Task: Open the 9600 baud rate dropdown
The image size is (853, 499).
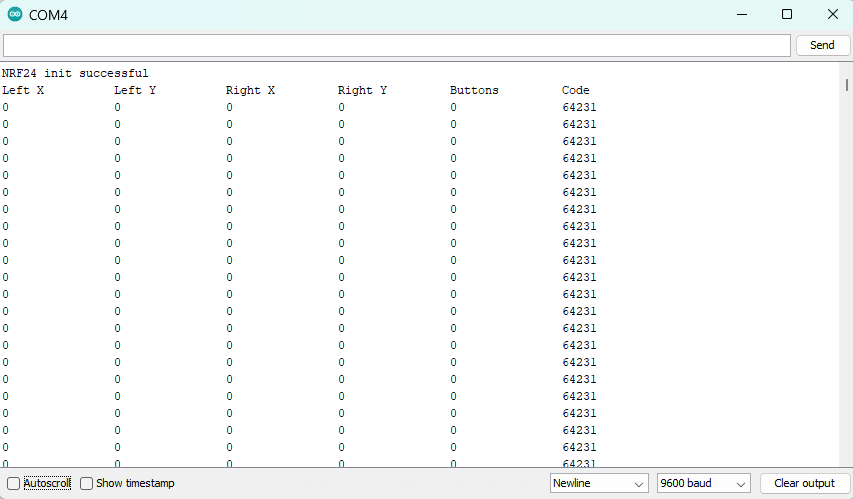Action: pos(703,483)
